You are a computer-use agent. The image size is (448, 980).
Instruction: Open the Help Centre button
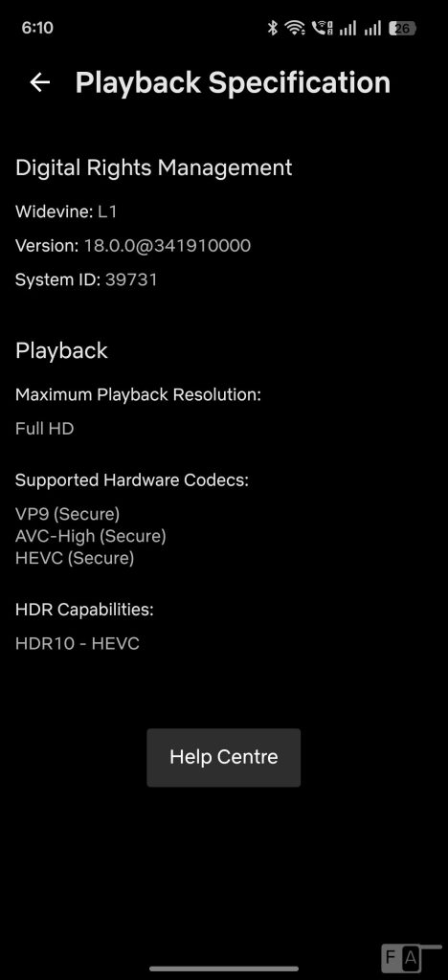click(x=224, y=758)
